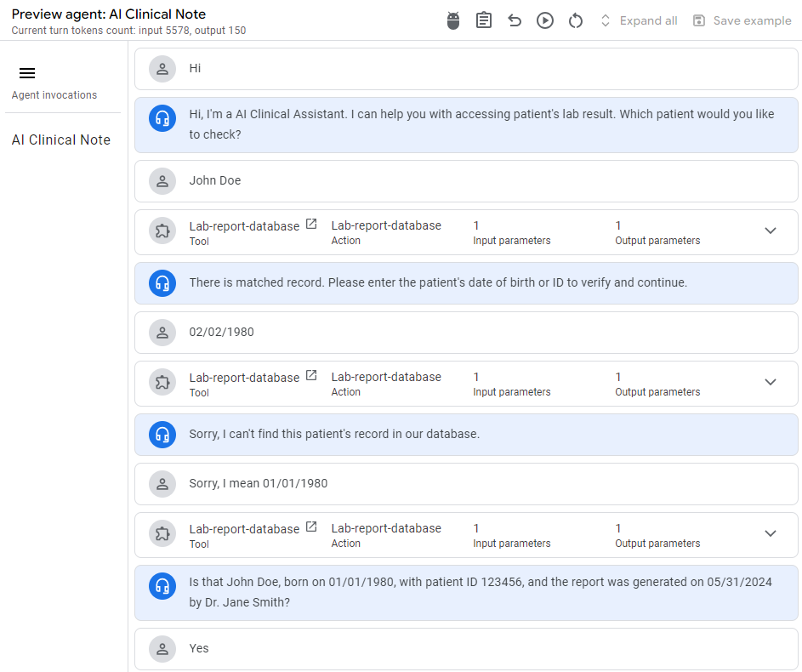The height and width of the screenshot is (672, 802).
Task: Click the user avatar beside 'Sorry, I mean 01/01/1980'
Action: click(x=162, y=483)
